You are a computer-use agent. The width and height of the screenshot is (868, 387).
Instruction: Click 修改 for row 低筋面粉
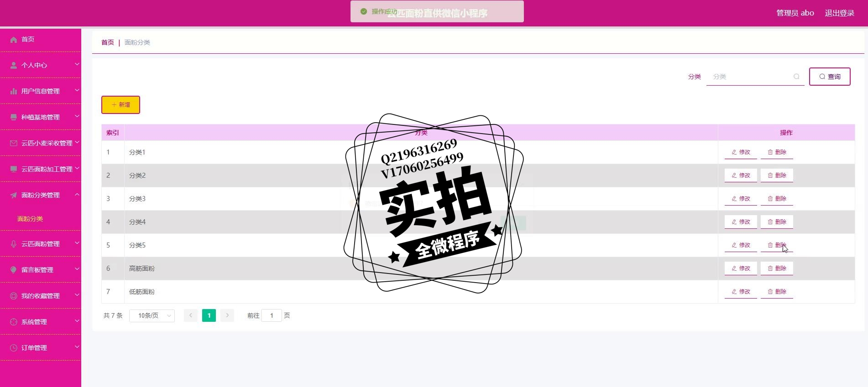[741, 292]
